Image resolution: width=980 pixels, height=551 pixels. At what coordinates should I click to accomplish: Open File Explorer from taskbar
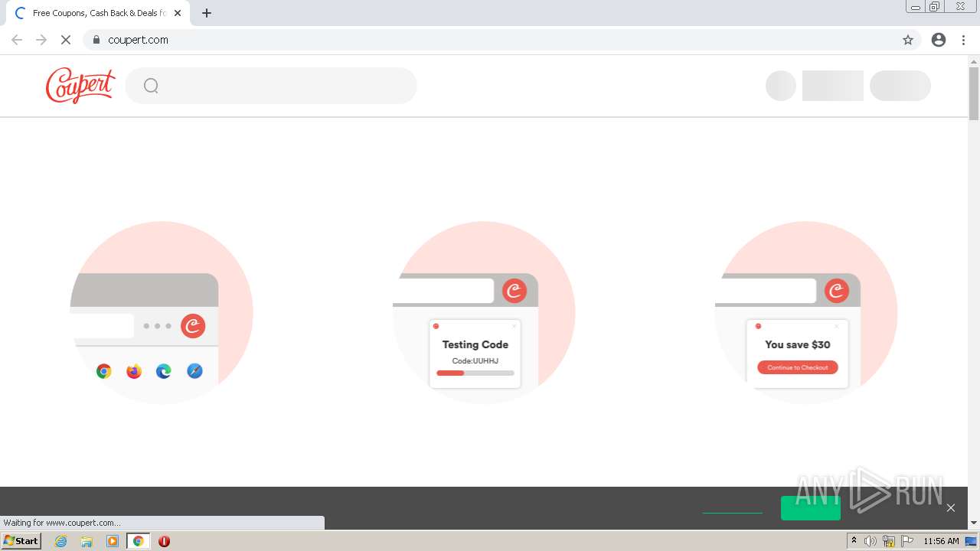(x=87, y=541)
